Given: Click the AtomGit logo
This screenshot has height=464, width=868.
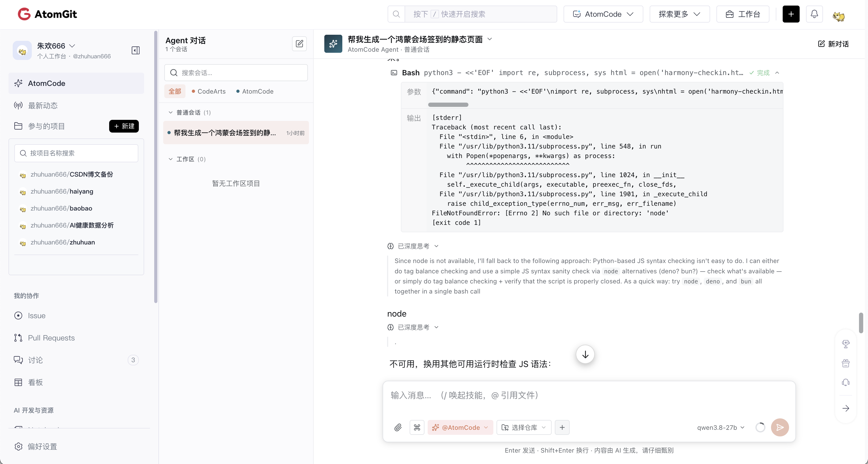Looking at the screenshot, I should [47, 14].
